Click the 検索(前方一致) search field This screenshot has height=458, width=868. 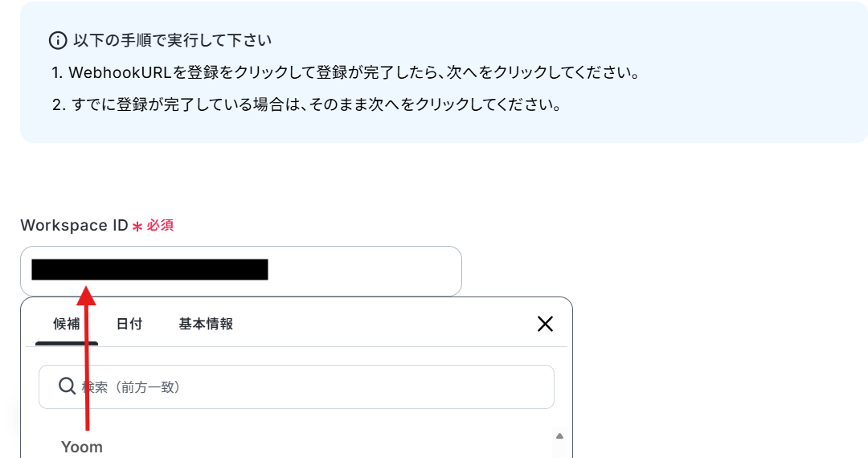(296, 386)
